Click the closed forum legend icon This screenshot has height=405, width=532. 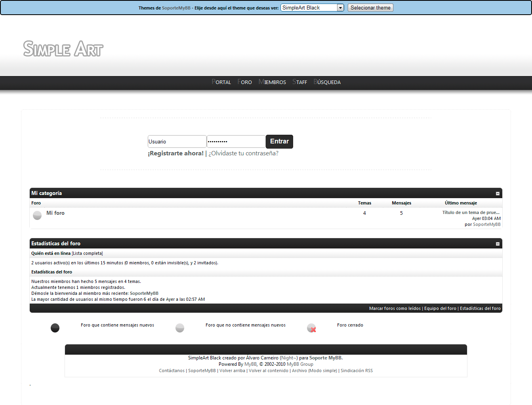coord(311,328)
